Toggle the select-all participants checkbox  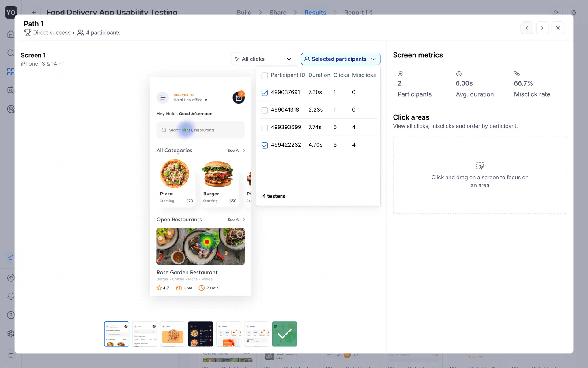(x=265, y=75)
